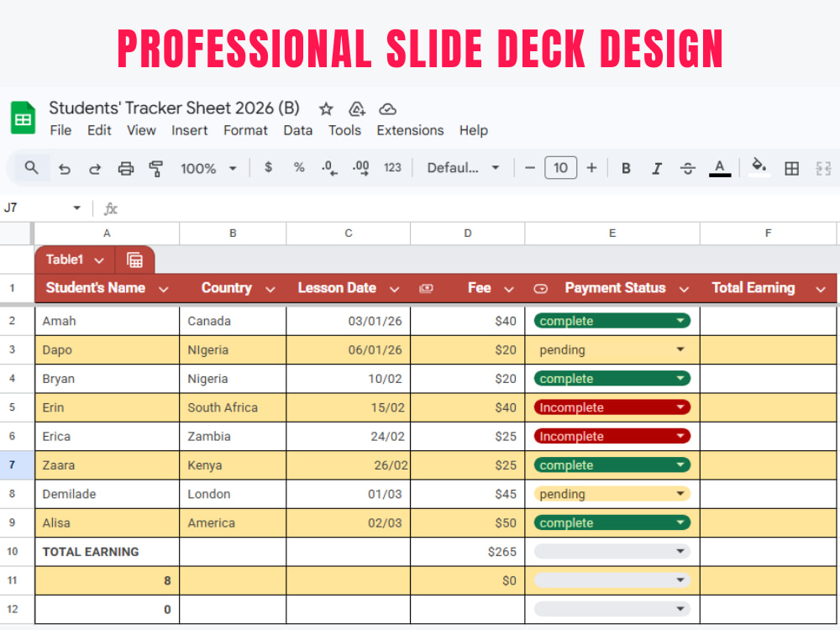Decrease font size with minus button
This screenshot has width=840, height=630.
(x=530, y=168)
